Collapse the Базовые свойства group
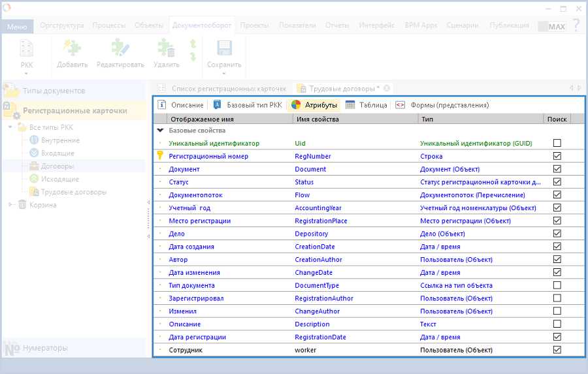The height and width of the screenshot is (374, 588). click(160, 131)
